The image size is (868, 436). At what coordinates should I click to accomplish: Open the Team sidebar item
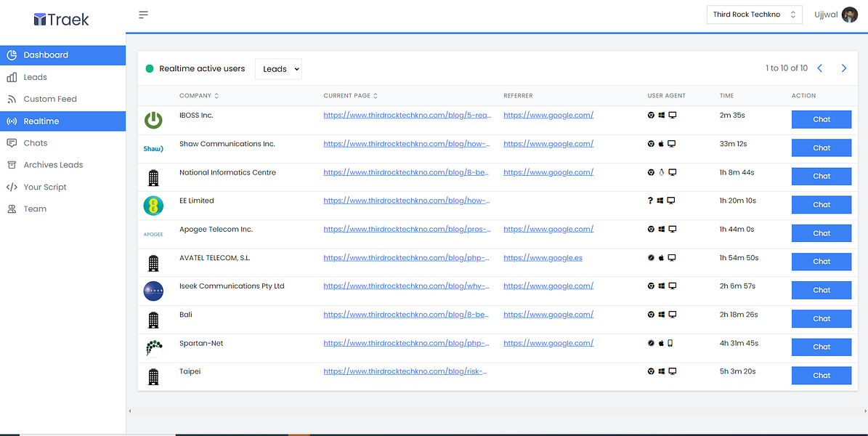(x=62, y=209)
